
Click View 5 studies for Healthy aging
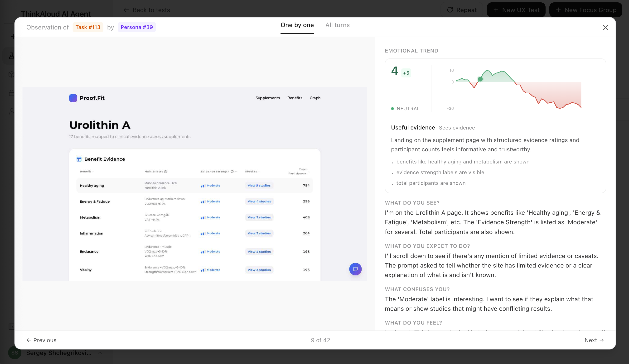[259, 186]
